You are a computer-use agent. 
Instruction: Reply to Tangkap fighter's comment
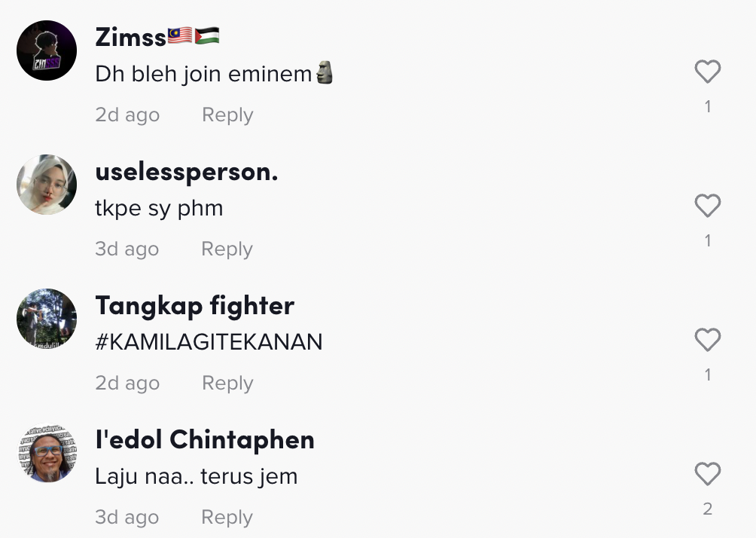point(227,384)
